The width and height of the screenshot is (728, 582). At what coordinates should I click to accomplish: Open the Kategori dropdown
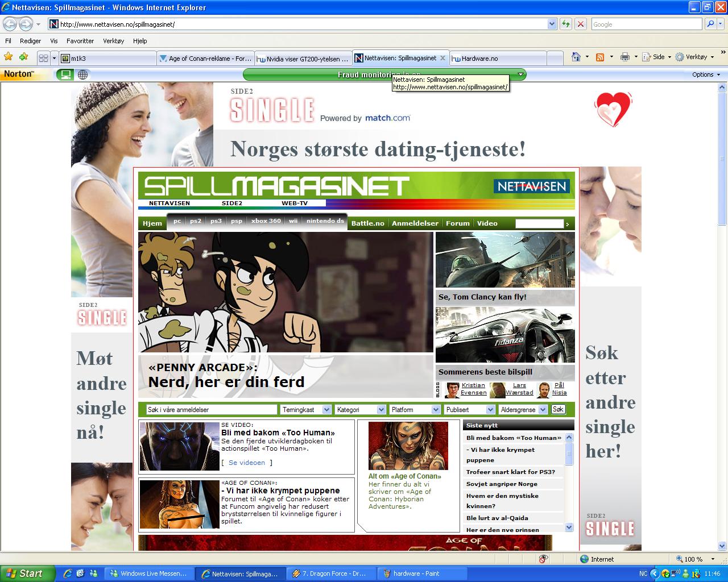click(x=381, y=409)
